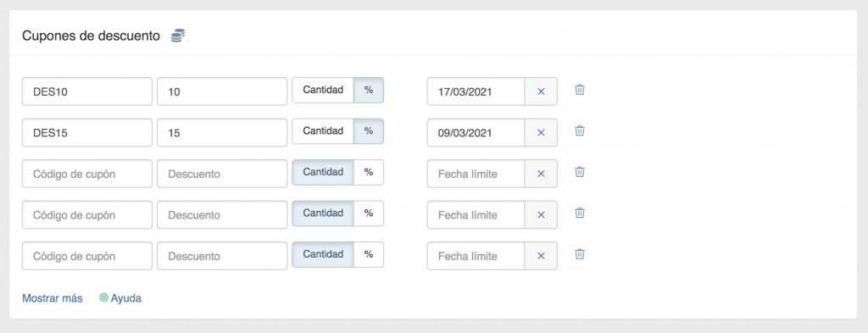Clear the 17/03/2021 date with X
The width and height of the screenshot is (868, 333).
[541, 92]
